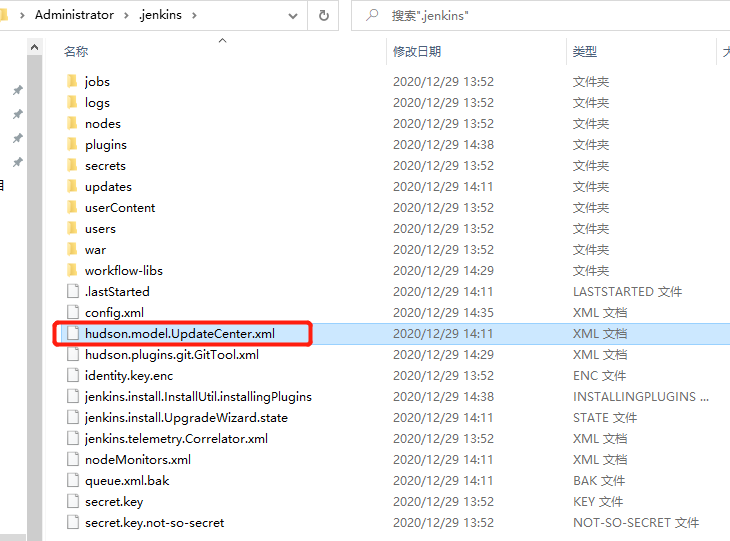Click the userContent folder name
Image resolution: width=730 pixels, height=541 pixels.
click(x=120, y=208)
